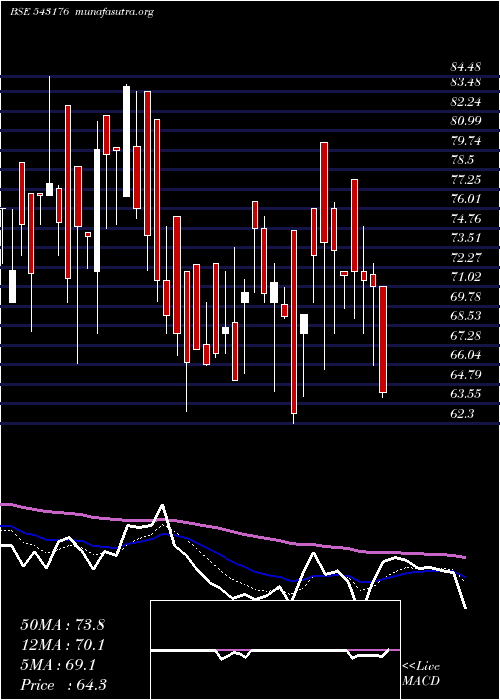Click the 78.5 price level label
Image resolution: width=500 pixels, height=700 pixels.
coord(462,160)
